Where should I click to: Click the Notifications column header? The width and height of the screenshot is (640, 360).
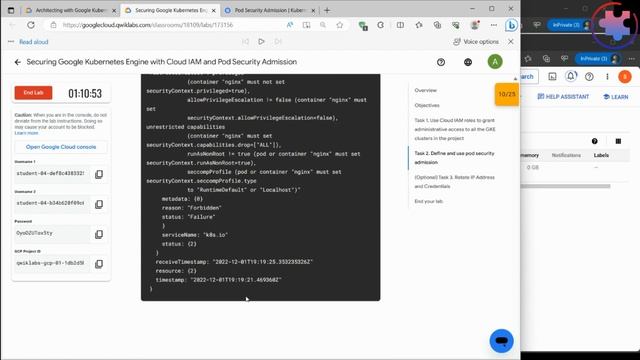point(566,156)
